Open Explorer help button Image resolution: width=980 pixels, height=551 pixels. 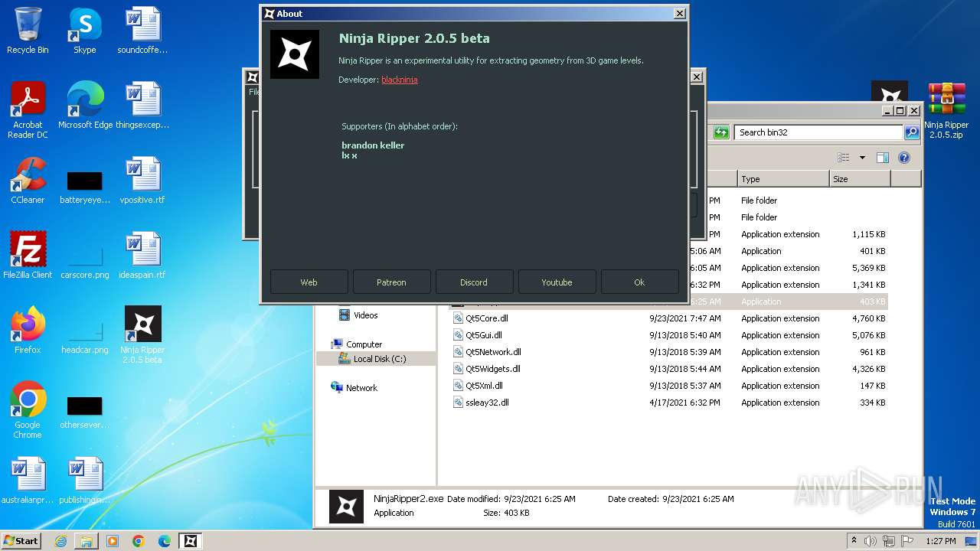[904, 158]
